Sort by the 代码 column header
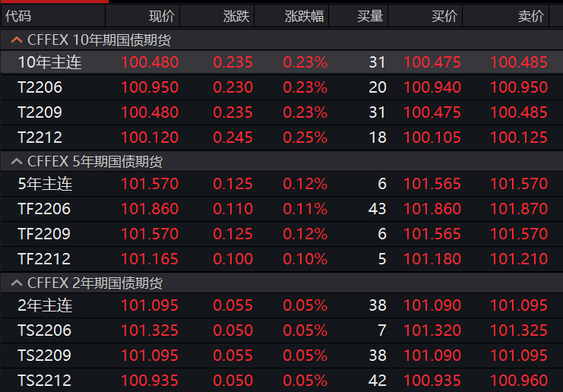This screenshot has height=392, width=563. [18, 16]
